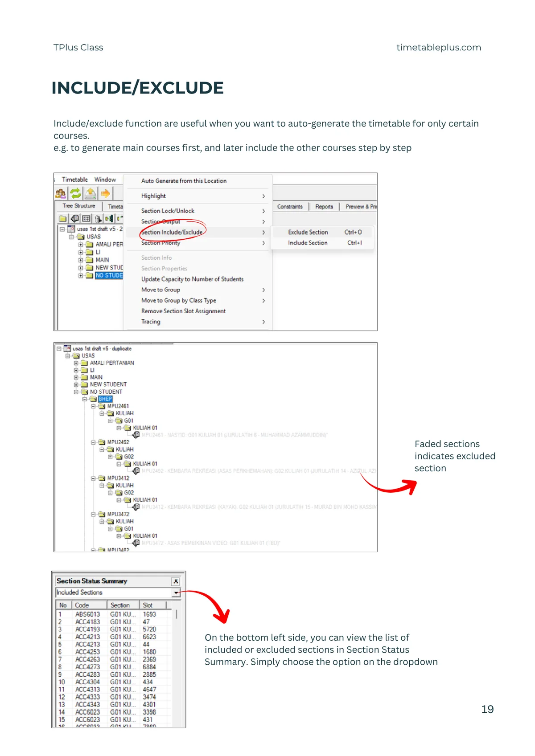Collapse the NO STUDENT folder in the duplicate tree

pyautogui.click(x=76, y=392)
